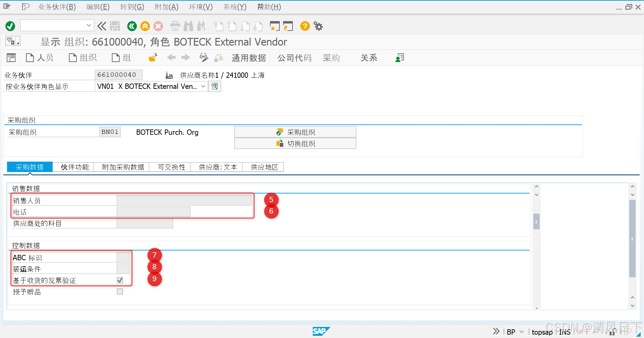
Task: Click the orange Exit icon
Action: coord(145,26)
